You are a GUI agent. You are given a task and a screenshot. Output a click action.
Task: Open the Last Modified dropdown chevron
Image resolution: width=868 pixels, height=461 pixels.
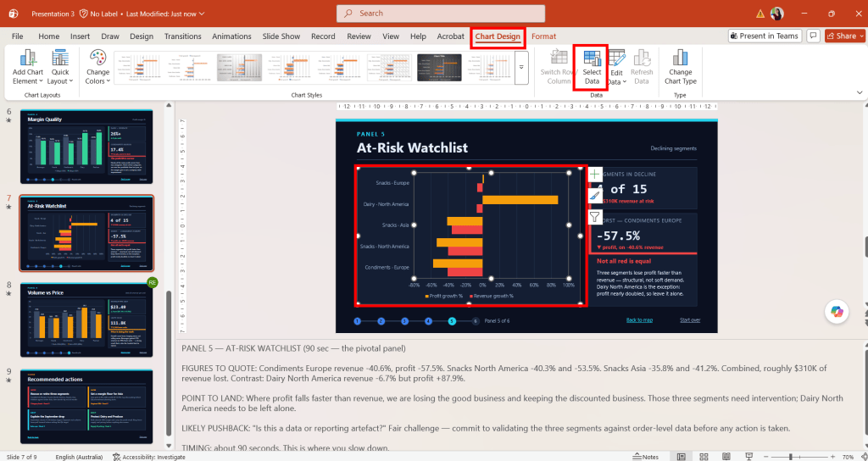coord(202,14)
